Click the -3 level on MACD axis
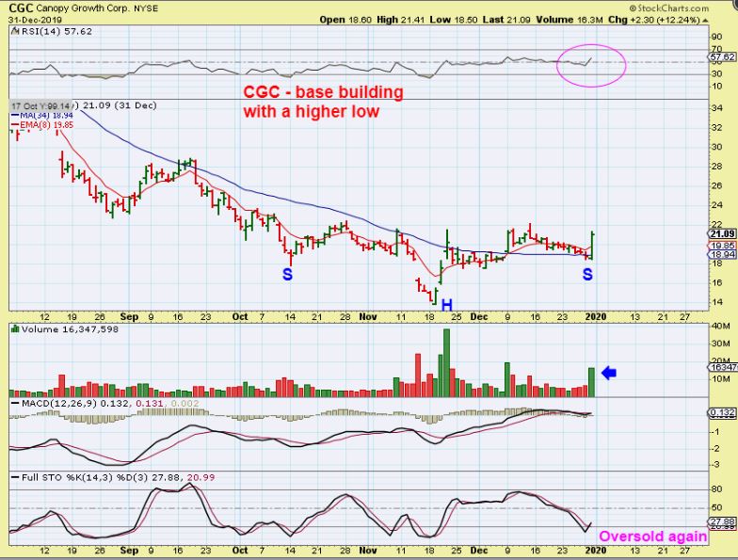This screenshot has height=560, width=738. tap(715, 465)
